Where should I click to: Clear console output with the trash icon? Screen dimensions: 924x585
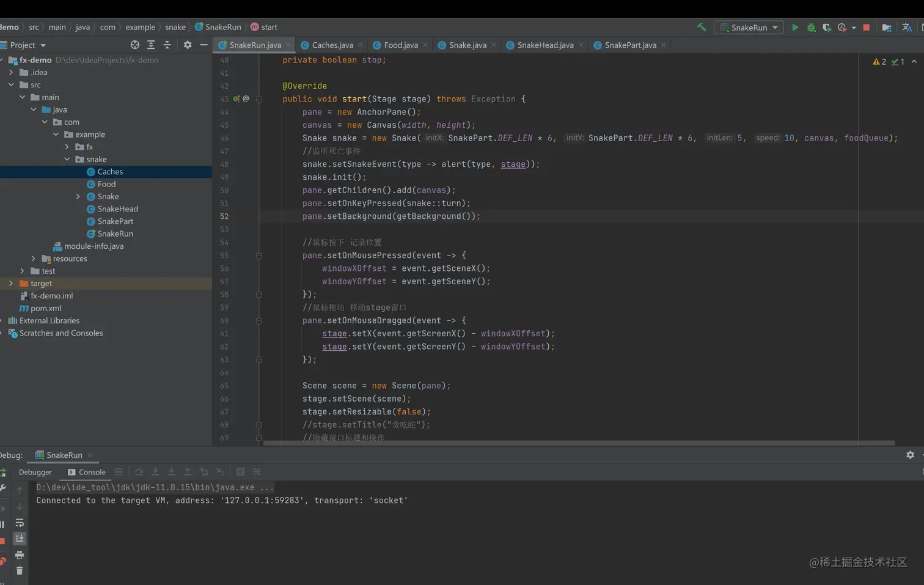point(20,571)
